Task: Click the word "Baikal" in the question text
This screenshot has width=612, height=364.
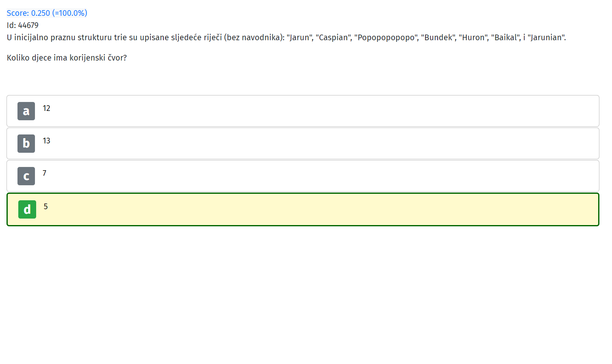Action: pyautogui.click(x=506, y=38)
